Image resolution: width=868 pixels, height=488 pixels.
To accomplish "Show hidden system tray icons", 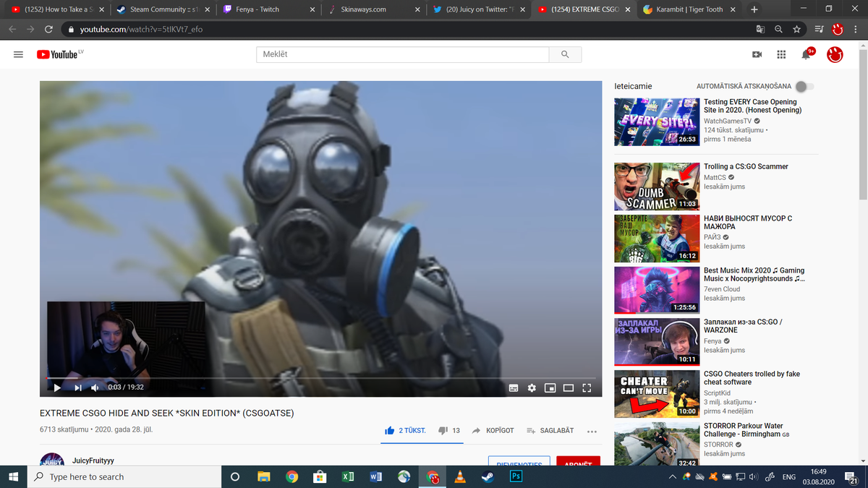I will [x=673, y=477].
